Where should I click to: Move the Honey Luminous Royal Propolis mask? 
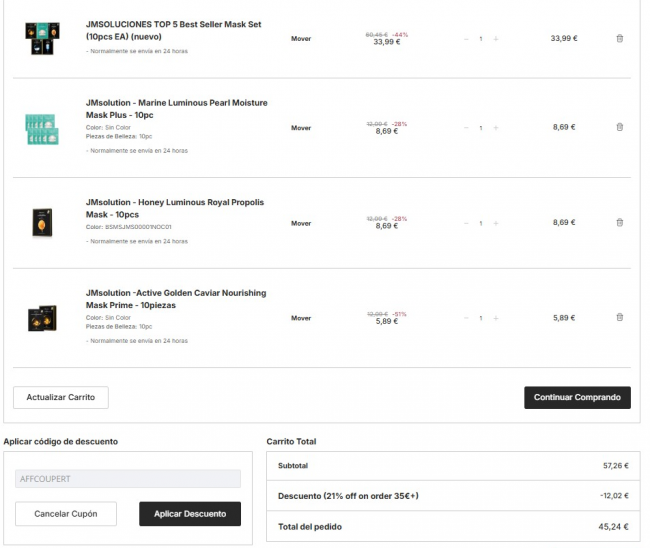pyautogui.click(x=301, y=223)
